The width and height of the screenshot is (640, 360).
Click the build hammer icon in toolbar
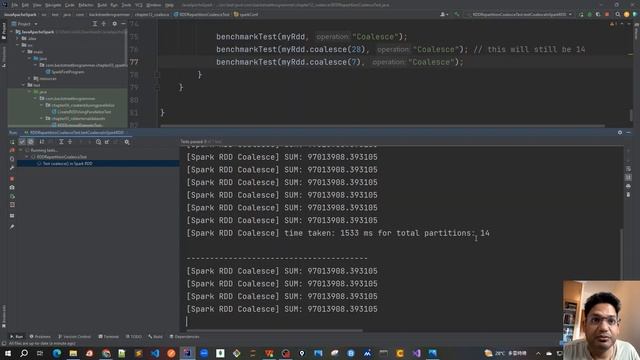[457, 14]
